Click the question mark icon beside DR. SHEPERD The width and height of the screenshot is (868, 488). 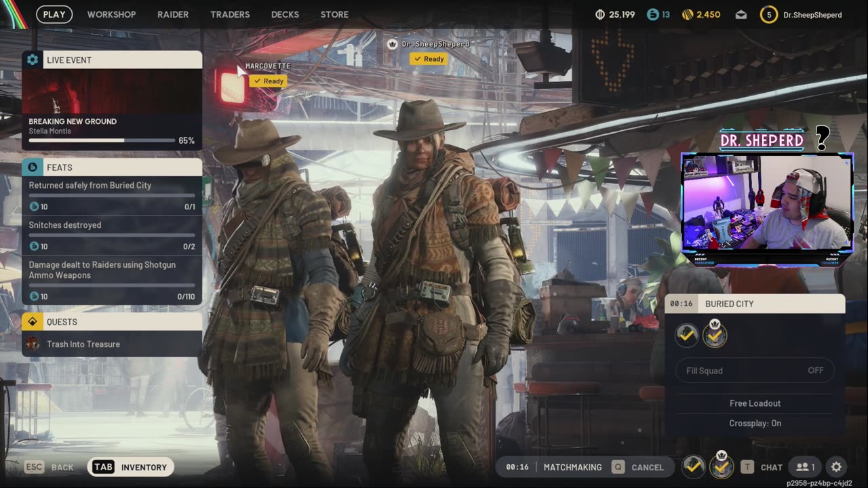point(822,138)
